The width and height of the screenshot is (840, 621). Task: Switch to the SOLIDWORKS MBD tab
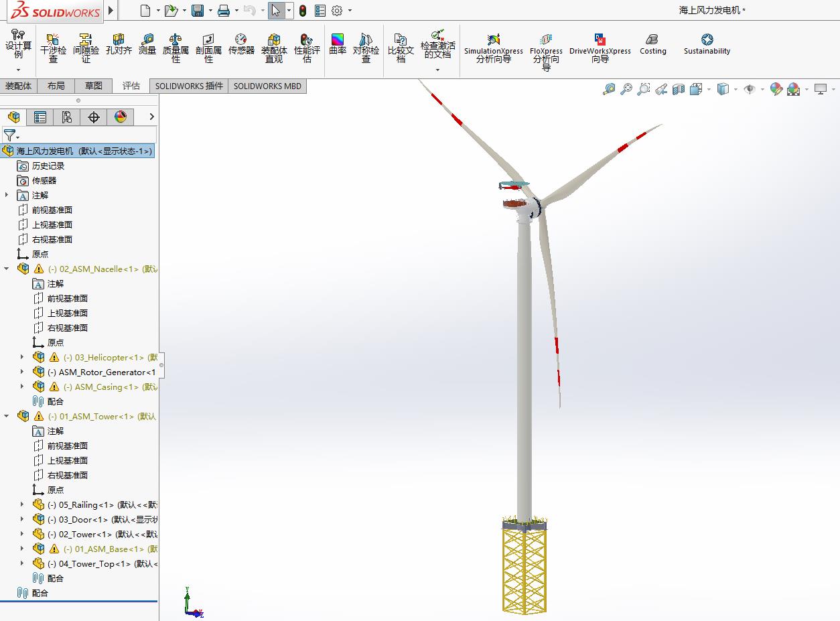[267, 86]
